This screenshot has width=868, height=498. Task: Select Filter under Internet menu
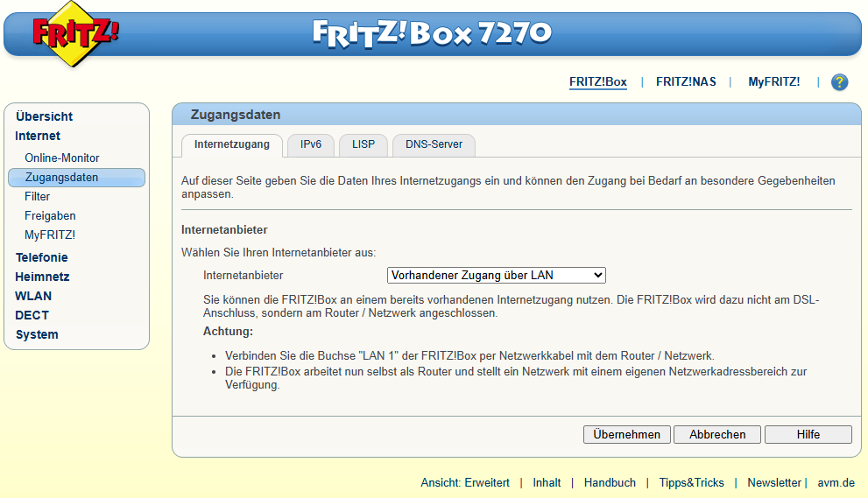coord(38,197)
